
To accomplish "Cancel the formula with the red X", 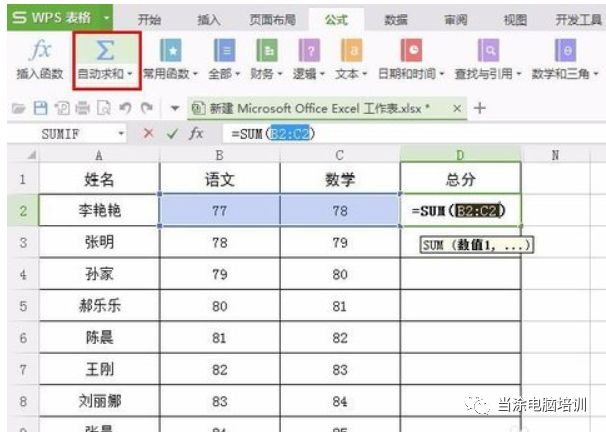I will click(148, 134).
